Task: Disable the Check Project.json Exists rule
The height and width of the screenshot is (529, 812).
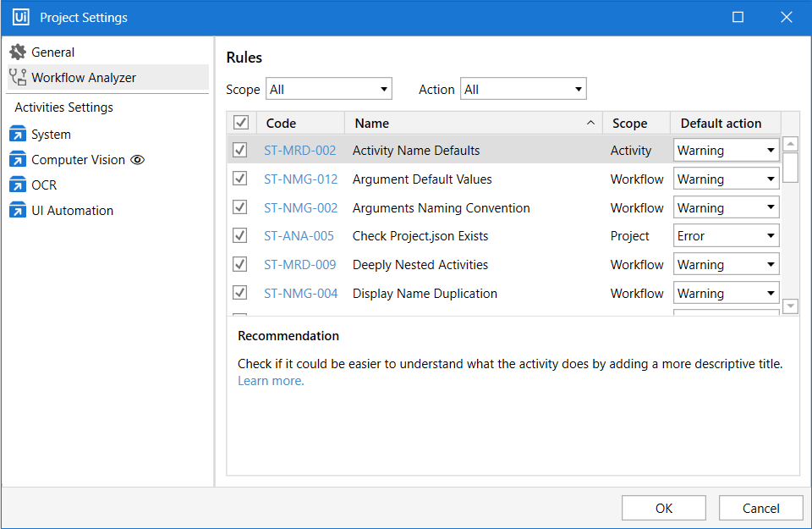Action: click(240, 236)
